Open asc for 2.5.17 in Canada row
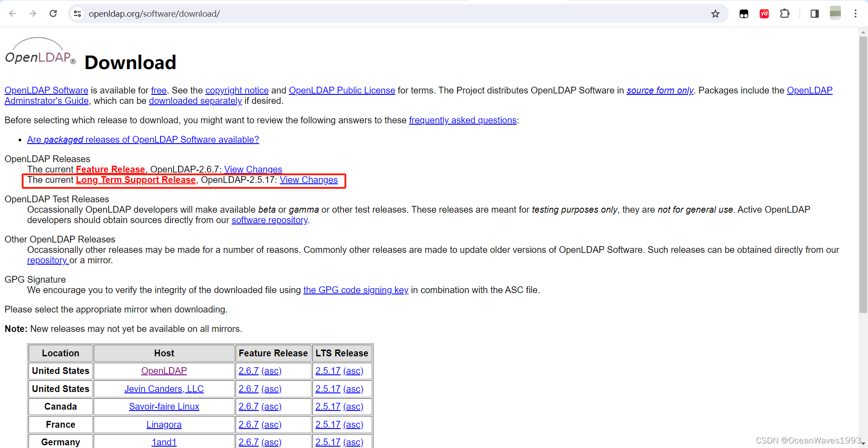 (x=353, y=406)
